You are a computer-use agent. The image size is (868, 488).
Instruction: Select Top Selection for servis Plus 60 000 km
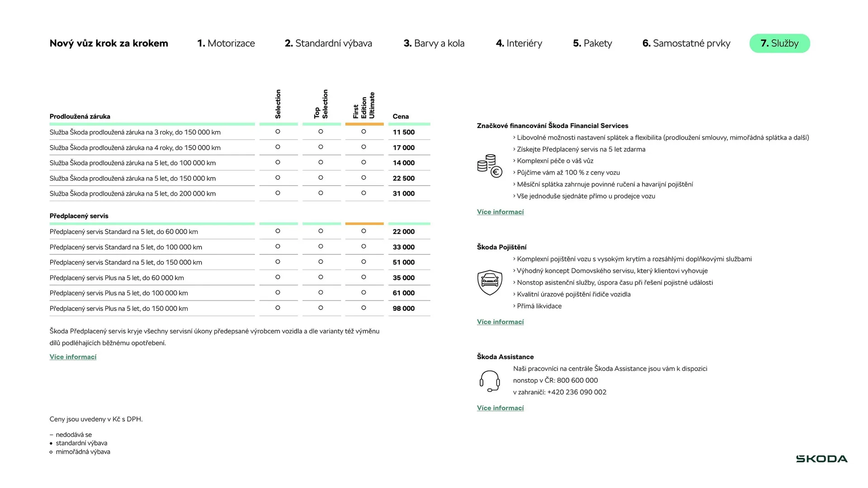pos(321,277)
